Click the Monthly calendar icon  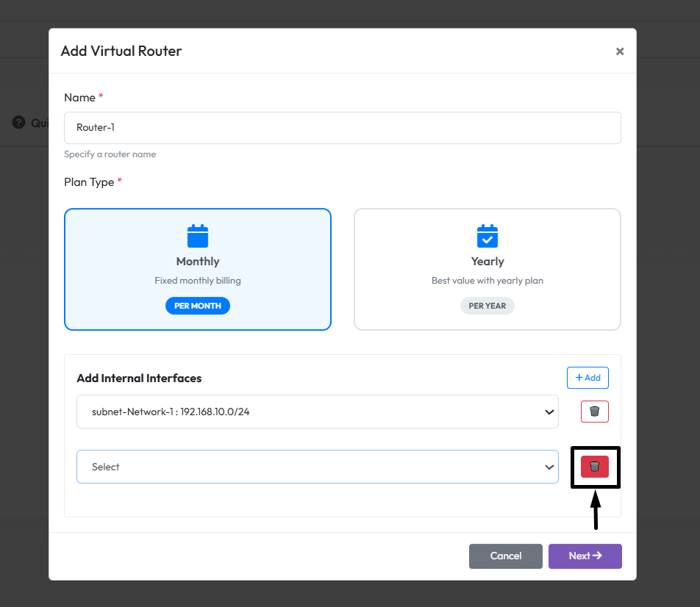pyautogui.click(x=198, y=237)
